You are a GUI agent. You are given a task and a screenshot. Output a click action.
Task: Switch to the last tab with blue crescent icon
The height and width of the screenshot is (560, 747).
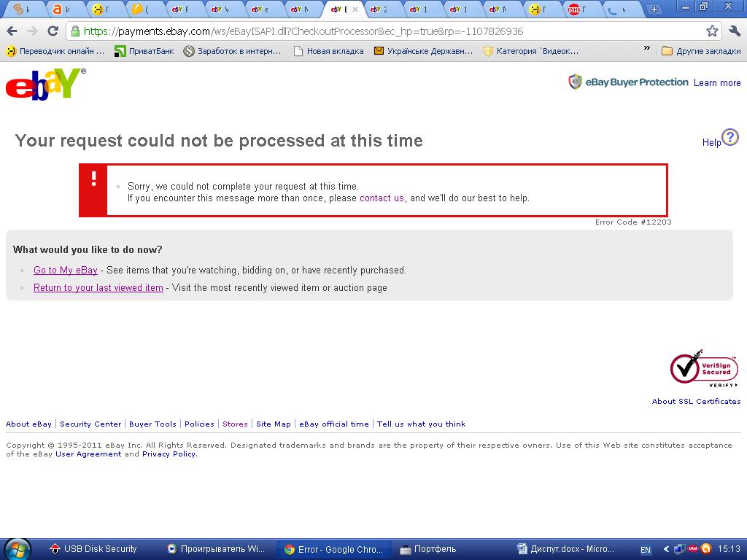pyautogui.click(x=620, y=9)
